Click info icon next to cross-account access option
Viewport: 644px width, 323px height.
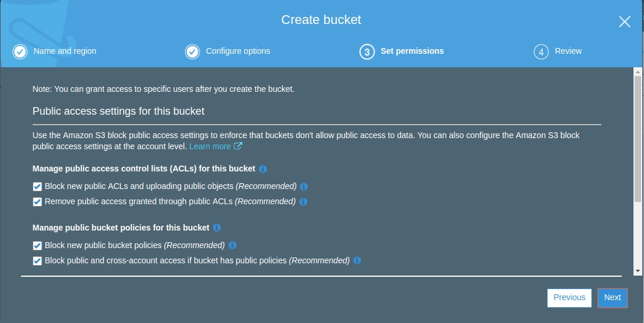pyautogui.click(x=357, y=260)
